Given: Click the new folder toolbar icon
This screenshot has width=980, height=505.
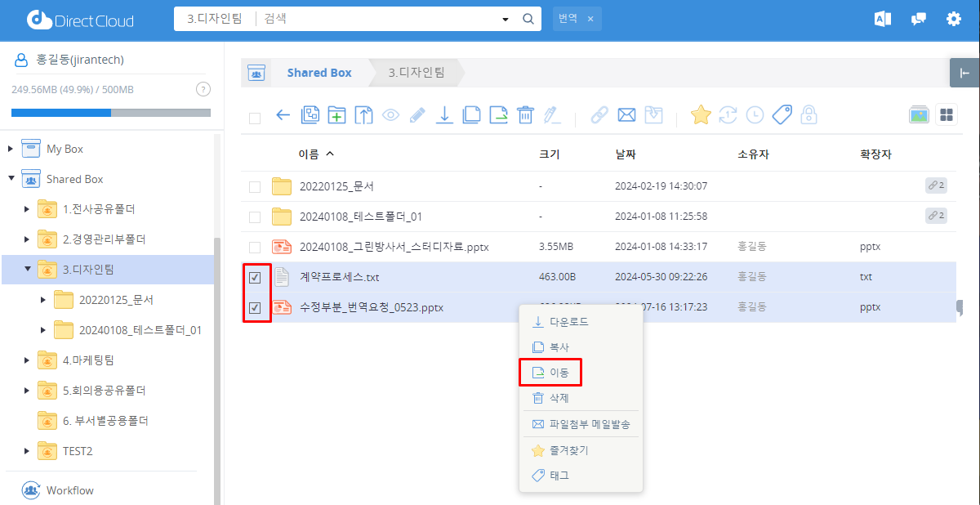Looking at the screenshot, I should click(x=336, y=115).
